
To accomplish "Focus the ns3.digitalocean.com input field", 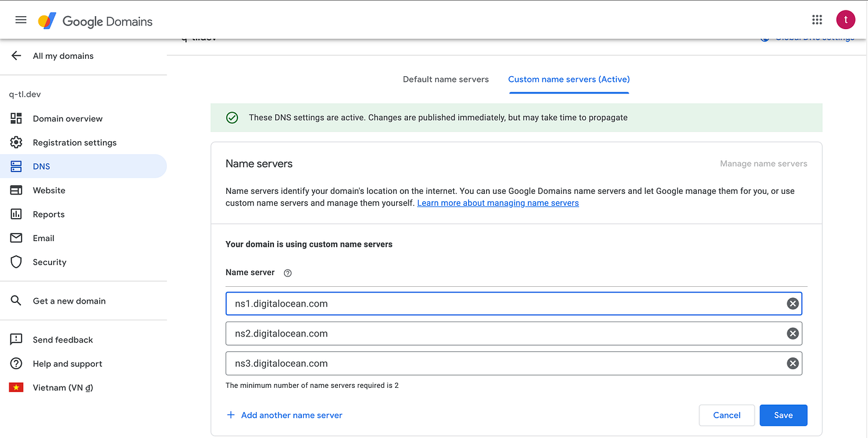I will [x=514, y=364].
